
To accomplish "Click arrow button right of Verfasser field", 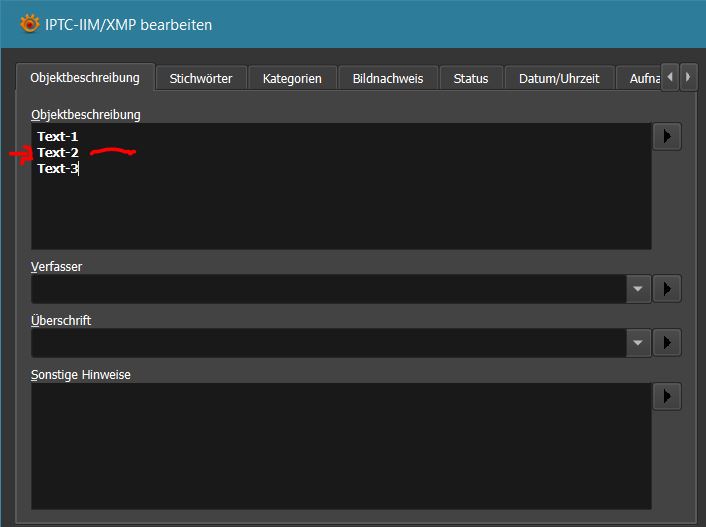I will [667, 289].
